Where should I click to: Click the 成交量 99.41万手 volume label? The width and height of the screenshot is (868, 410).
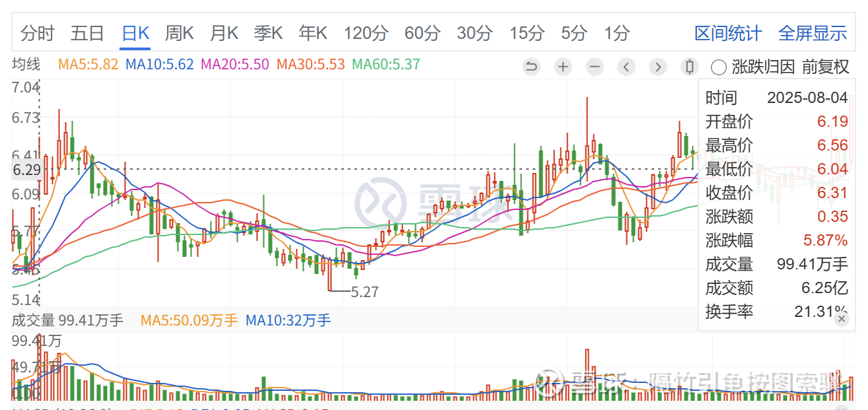coord(68,321)
